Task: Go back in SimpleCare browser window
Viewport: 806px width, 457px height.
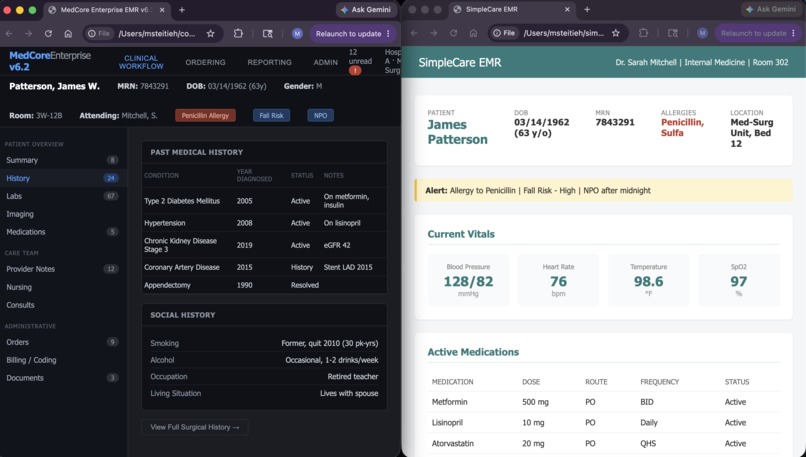Action: pyautogui.click(x=414, y=33)
